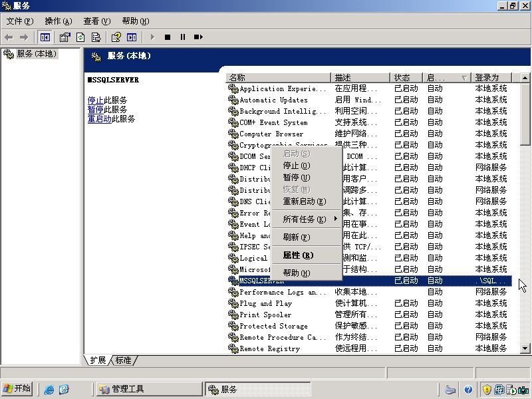
Task: Sort by the 状态 column header
Action: point(406,78)
